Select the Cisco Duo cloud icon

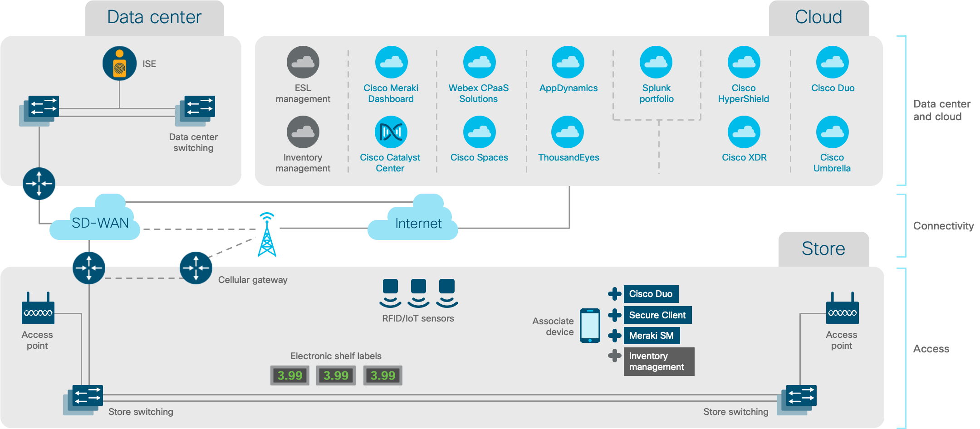[832, 62]
